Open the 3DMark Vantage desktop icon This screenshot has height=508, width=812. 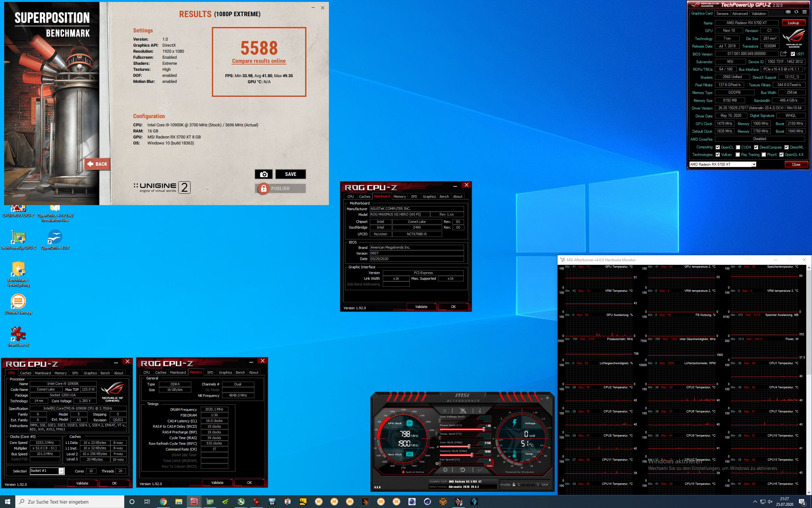pos(18,304)
